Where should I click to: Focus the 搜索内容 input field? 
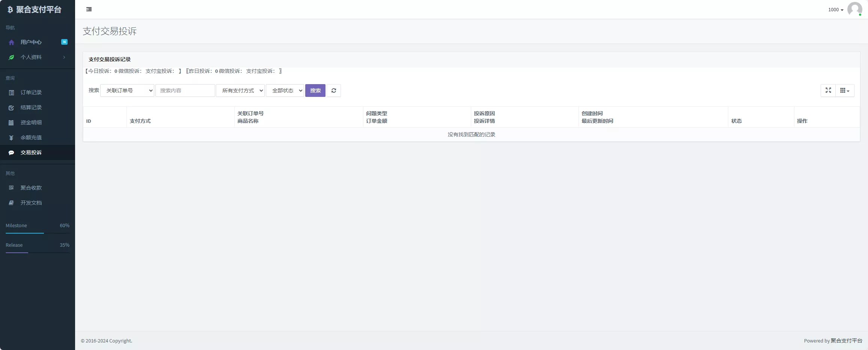(185, 91)
